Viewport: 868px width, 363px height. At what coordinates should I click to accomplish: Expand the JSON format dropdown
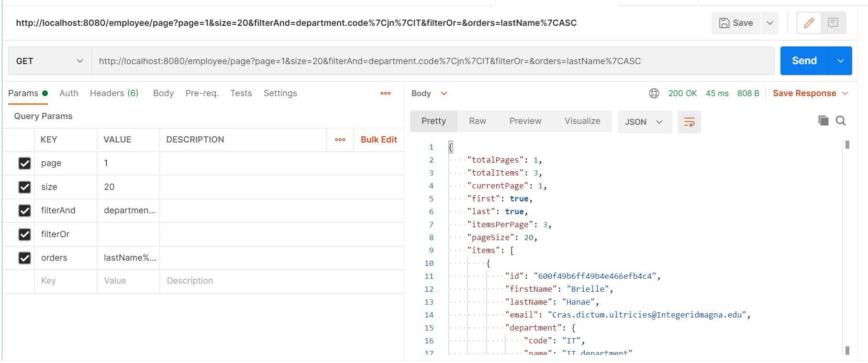644,122
